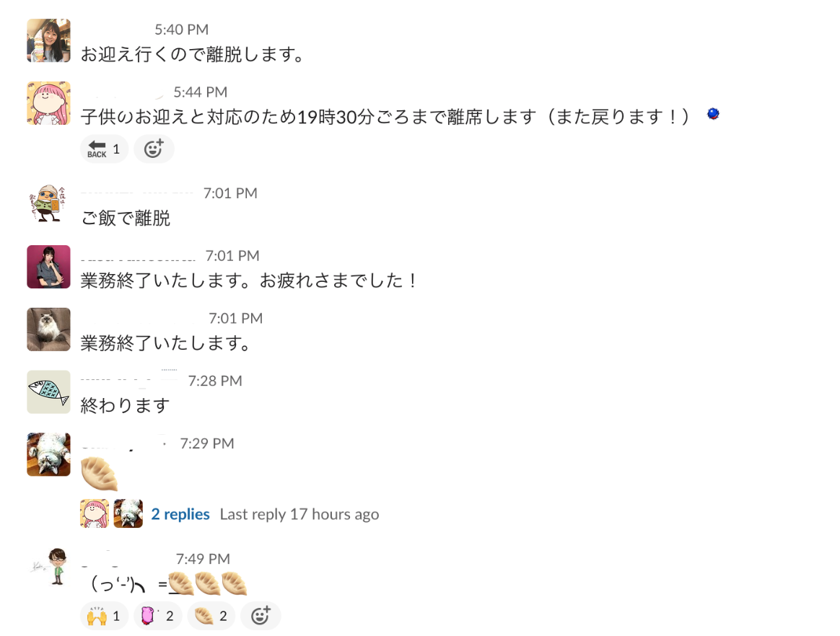
Task: Toggle the raised hands reaction
Action: point(104,616)
